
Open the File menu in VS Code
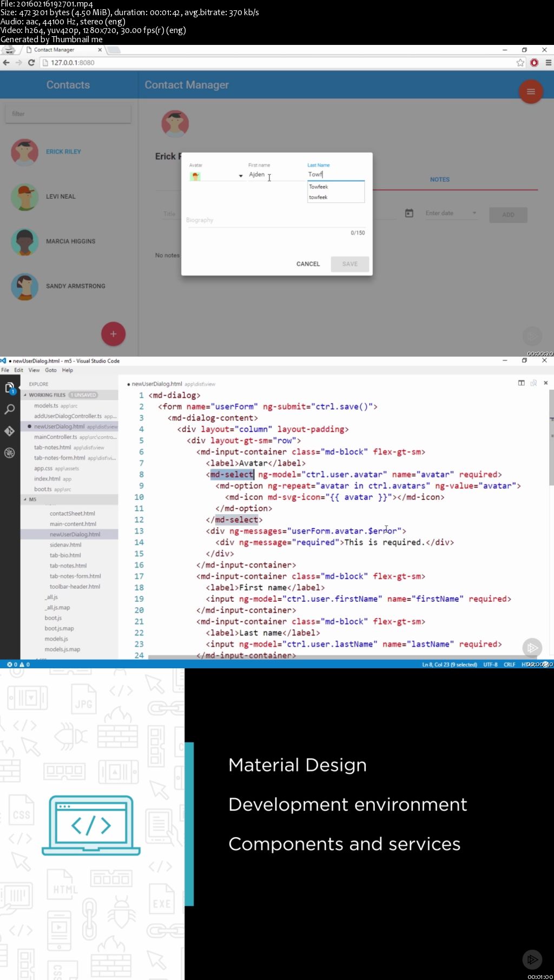click(x=5, y=371)
